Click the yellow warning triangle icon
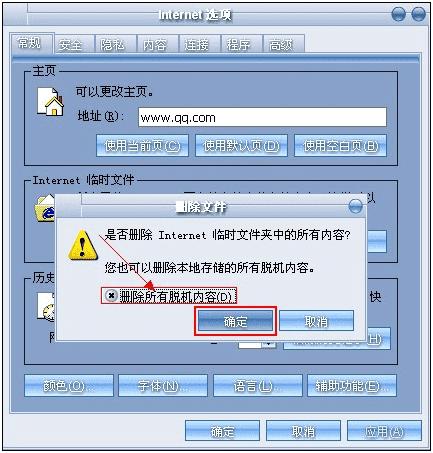This screenshot has width=433, height=453. click(x=82, y=245)
